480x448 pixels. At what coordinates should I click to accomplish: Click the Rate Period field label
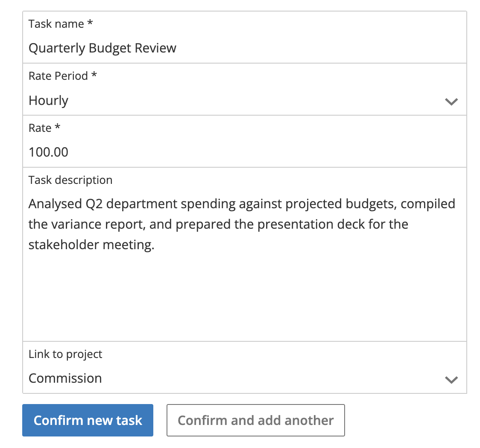pyautogui.click(x=62, y=76)
